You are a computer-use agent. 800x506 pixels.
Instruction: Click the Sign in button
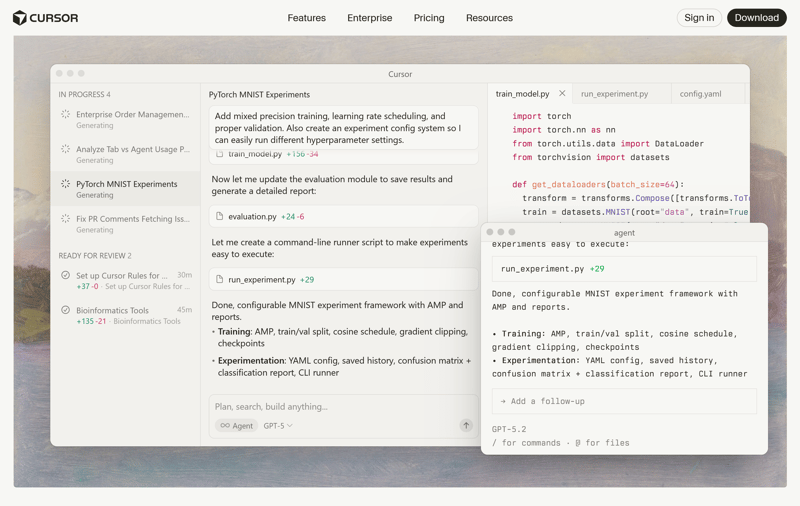pyautogui.click(x=699, y=18)
